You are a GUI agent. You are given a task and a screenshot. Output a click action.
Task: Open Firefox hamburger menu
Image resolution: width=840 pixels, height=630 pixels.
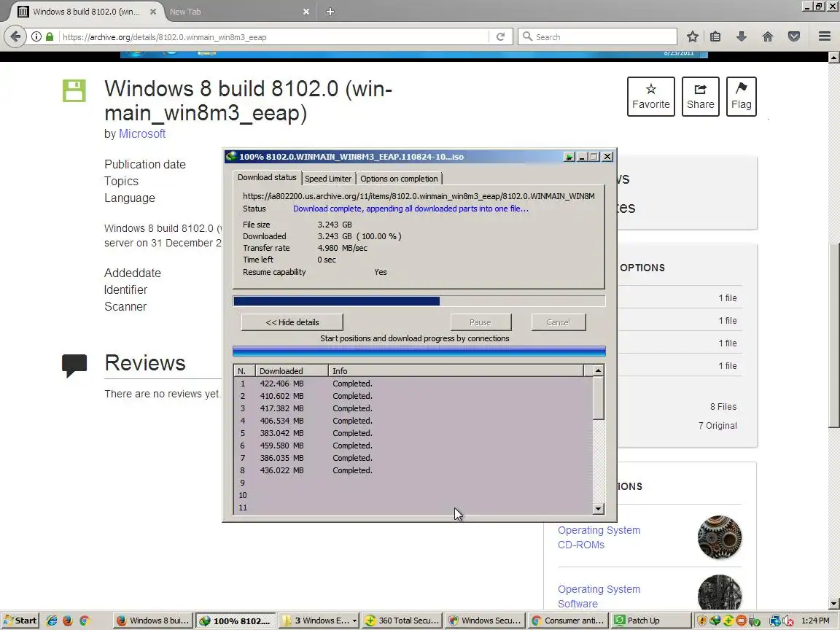pyautogui.click(x=825, y=36)
